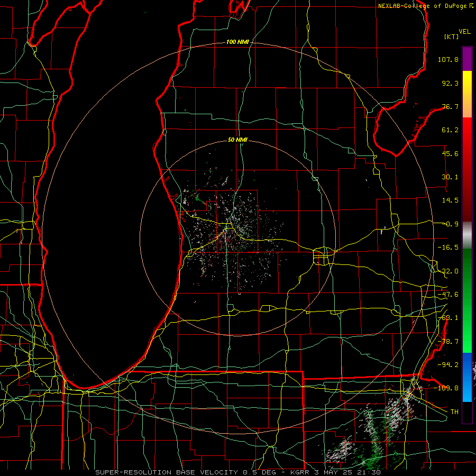Click the 'SUPER-RESOLUTION BASE VELOCITY' caption at bottom

(x=167, y=472)
